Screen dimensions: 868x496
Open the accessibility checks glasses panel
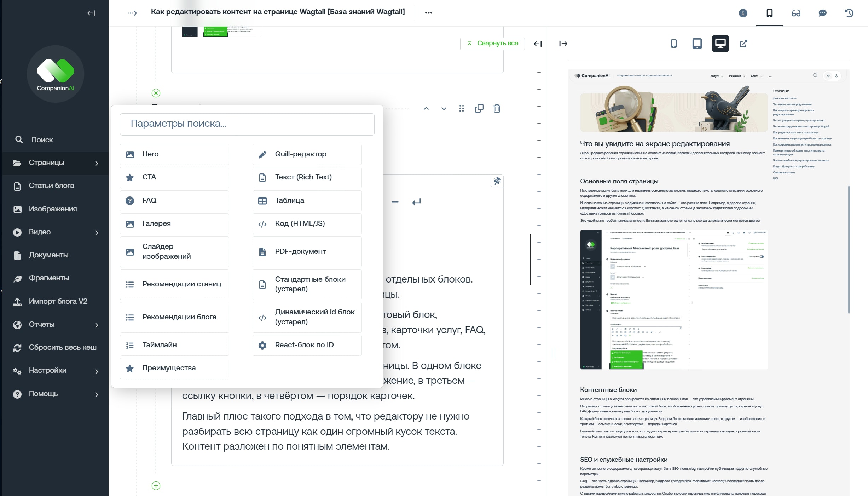(x=796, y=13)
